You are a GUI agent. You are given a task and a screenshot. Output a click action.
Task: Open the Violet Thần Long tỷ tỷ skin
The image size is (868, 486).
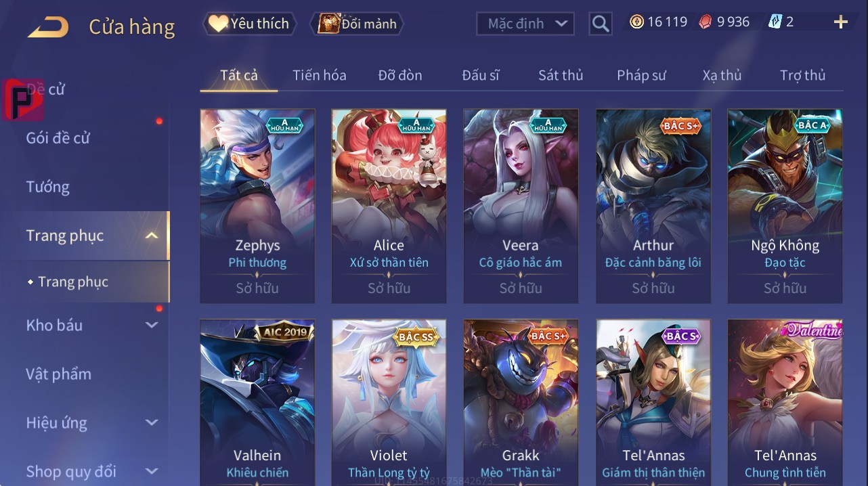pyautogui.click(x=389, y=402)
